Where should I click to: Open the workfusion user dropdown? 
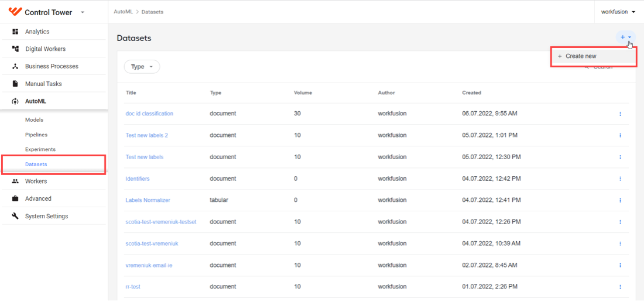coord(618,12)
